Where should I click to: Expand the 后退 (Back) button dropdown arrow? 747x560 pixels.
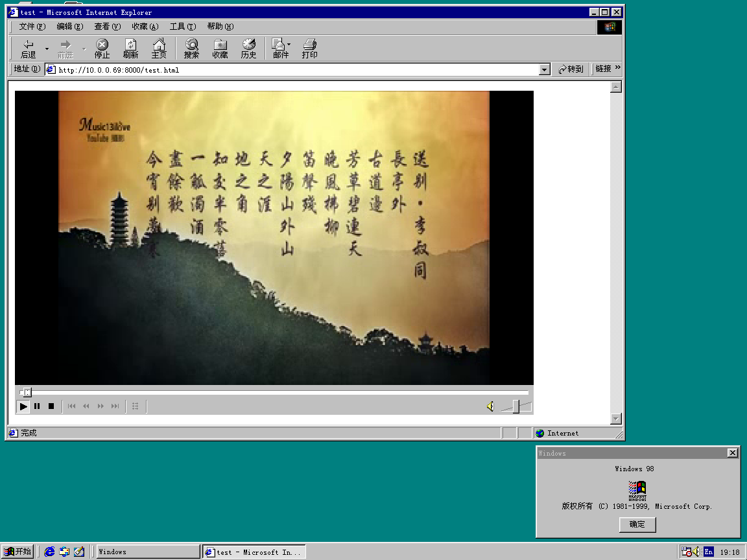coord(45,48)
